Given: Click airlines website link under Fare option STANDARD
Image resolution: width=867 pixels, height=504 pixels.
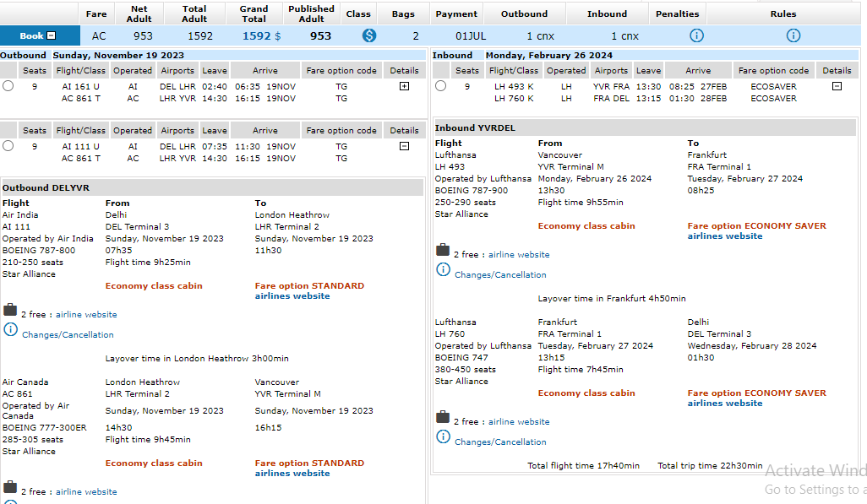Looking at the screenshot, I should (292, 296).
